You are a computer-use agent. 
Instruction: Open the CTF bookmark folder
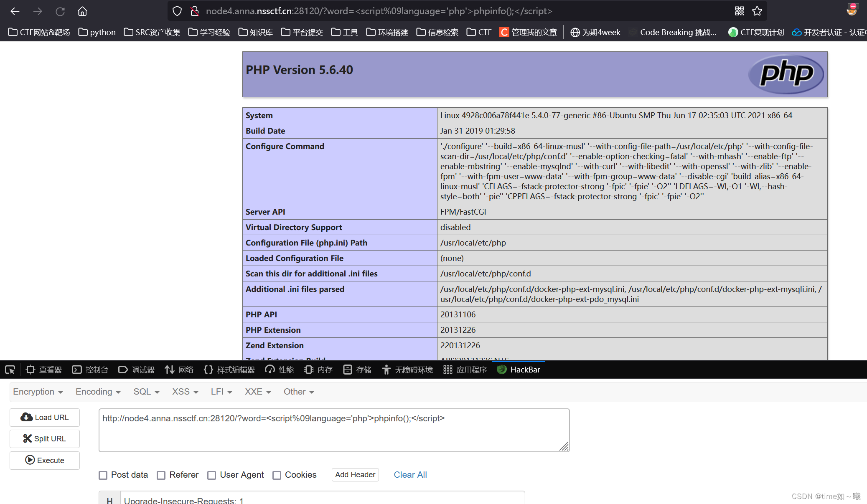pos(479,32)
